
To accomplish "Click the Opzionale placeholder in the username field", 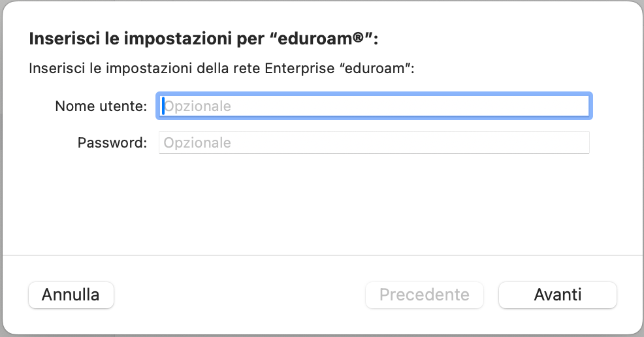I will [x=197, y=106].
